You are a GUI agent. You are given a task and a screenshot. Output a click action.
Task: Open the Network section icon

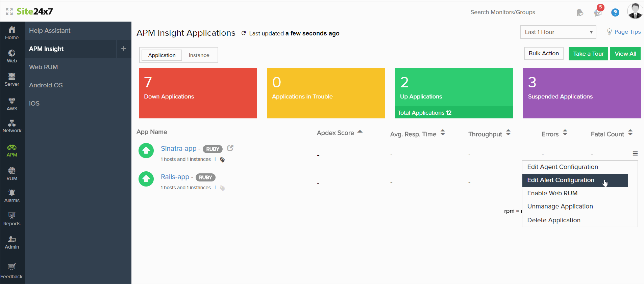pyautogui.click(x=12, y=126)
